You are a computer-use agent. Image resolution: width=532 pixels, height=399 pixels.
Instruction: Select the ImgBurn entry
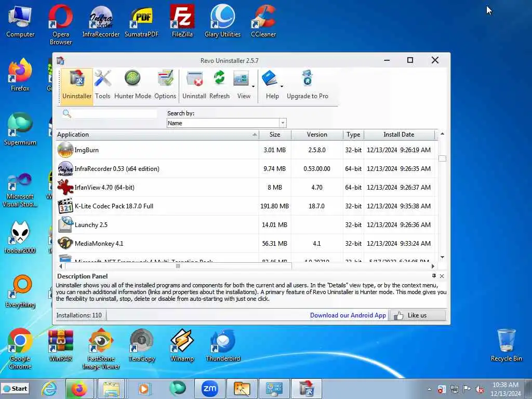(x=247, y=150)
